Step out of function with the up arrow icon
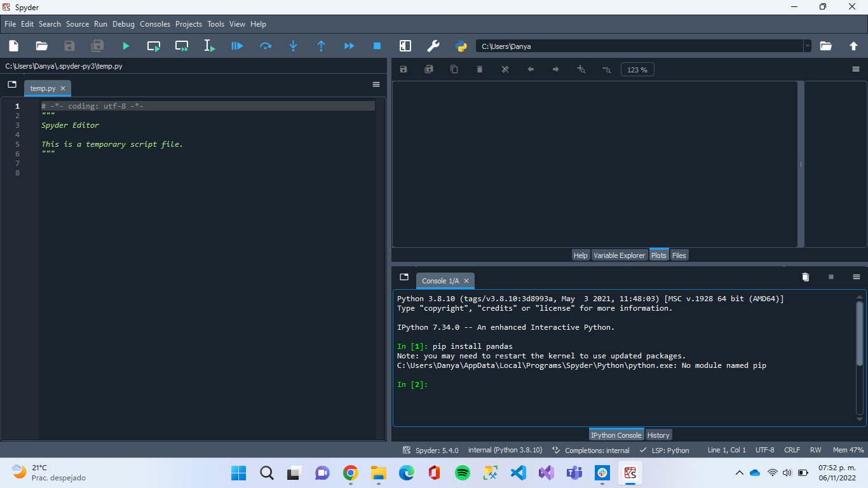 tap(321, 46)
